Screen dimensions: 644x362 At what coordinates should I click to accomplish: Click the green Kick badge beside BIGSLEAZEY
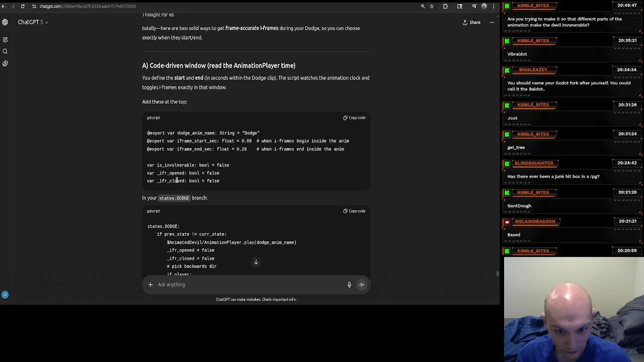click(x=507, y=70)
